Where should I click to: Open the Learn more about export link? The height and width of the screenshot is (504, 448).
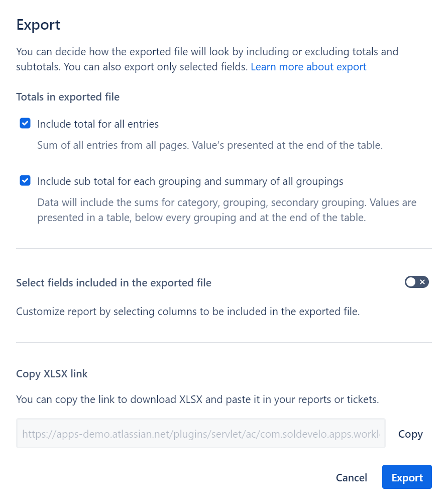308,67
